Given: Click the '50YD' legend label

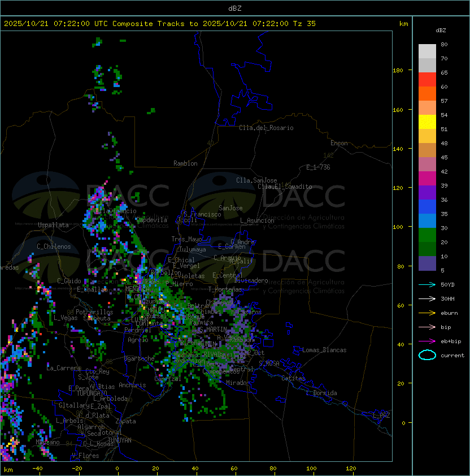Looking at the screenshot, I should (x=447, y=284).
